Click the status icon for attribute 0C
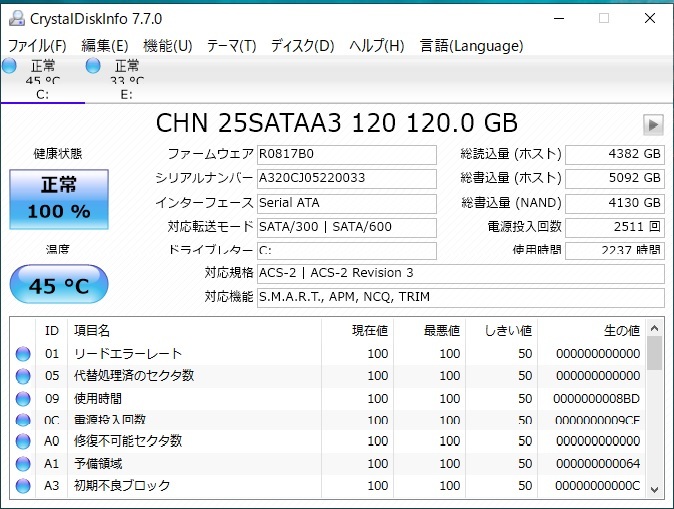The image size is (674, 509). coord(23,420)
